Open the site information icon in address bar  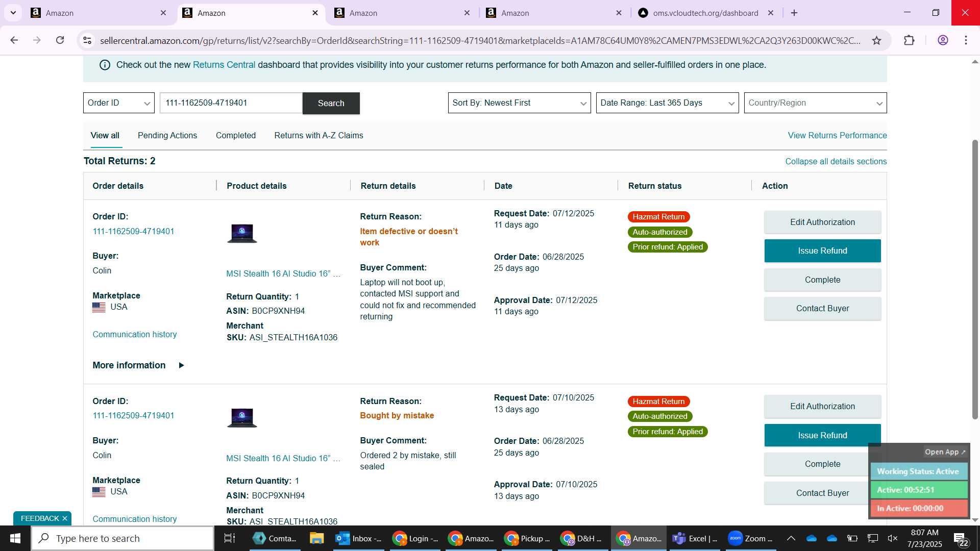87,40
